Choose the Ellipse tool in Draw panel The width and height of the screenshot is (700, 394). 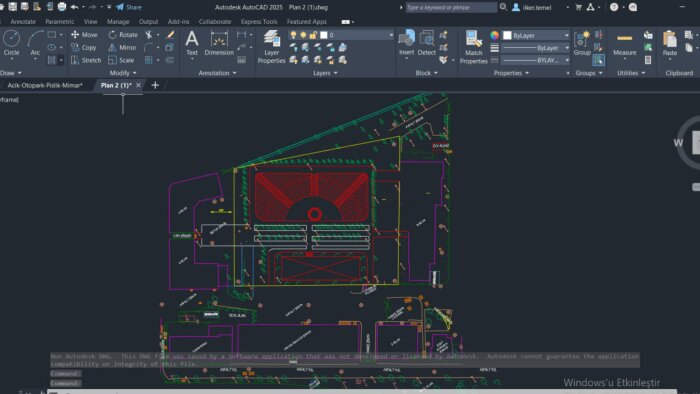[52, 47]
